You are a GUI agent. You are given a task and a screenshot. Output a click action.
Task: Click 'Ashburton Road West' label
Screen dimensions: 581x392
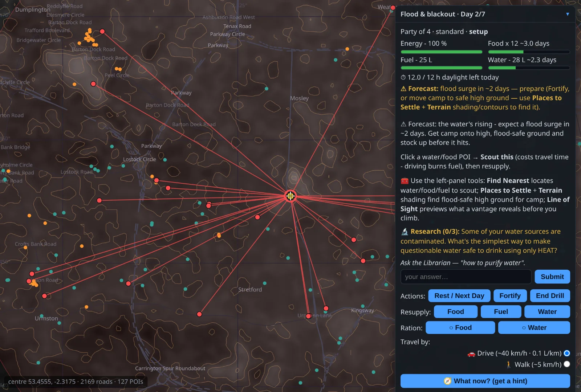229,17
